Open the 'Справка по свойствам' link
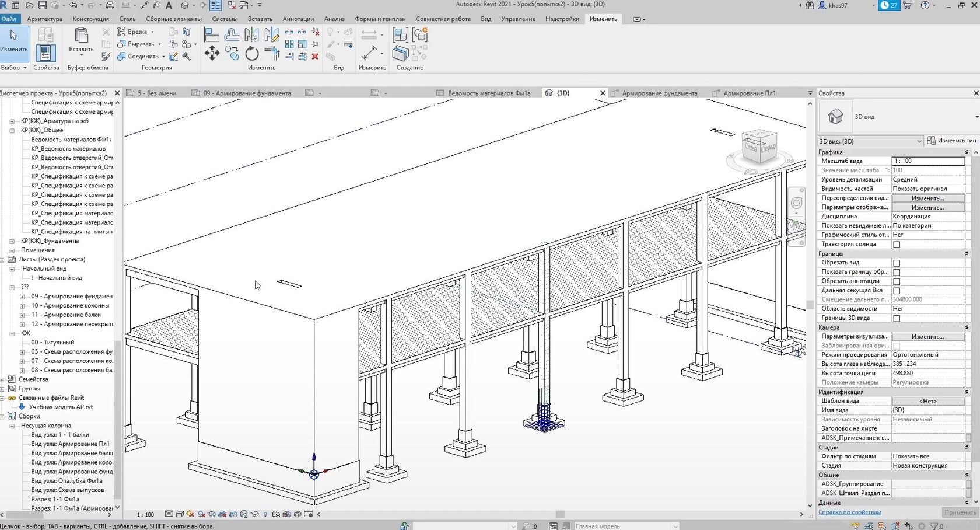This screenshot has width=980, height=530. [x=849, y=512]
